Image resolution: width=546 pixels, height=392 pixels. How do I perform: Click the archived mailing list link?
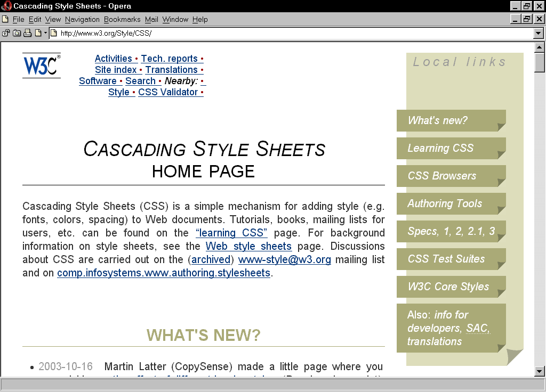pyautogui.click(x=211, y=259)
